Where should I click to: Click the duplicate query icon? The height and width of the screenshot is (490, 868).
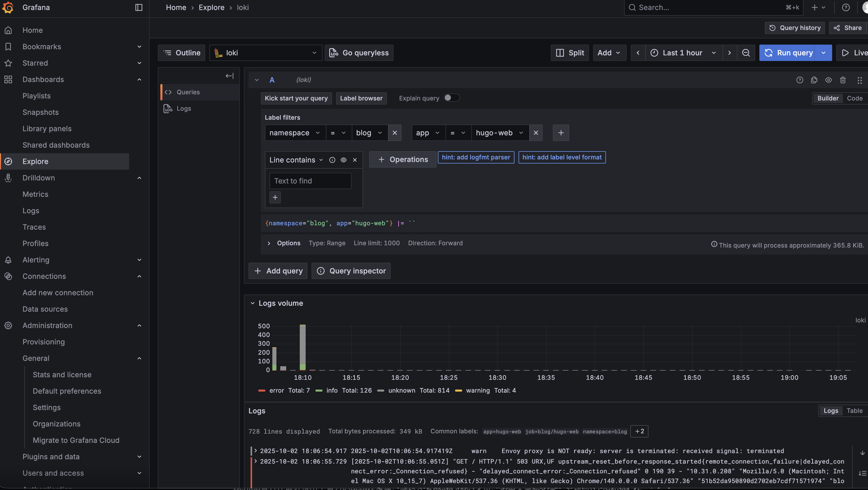[814, 80]
